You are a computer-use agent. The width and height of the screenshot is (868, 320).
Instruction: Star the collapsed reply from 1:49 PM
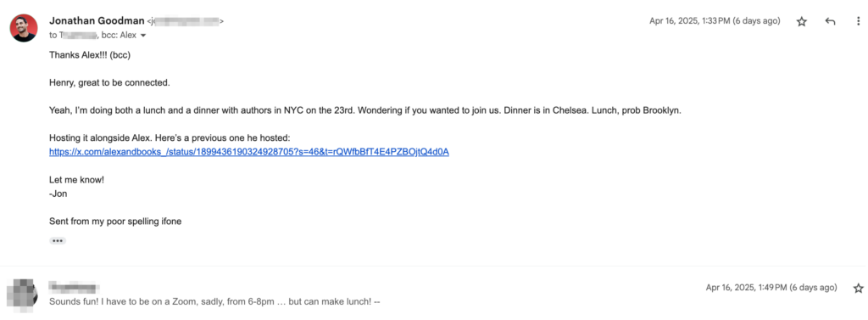859,288
